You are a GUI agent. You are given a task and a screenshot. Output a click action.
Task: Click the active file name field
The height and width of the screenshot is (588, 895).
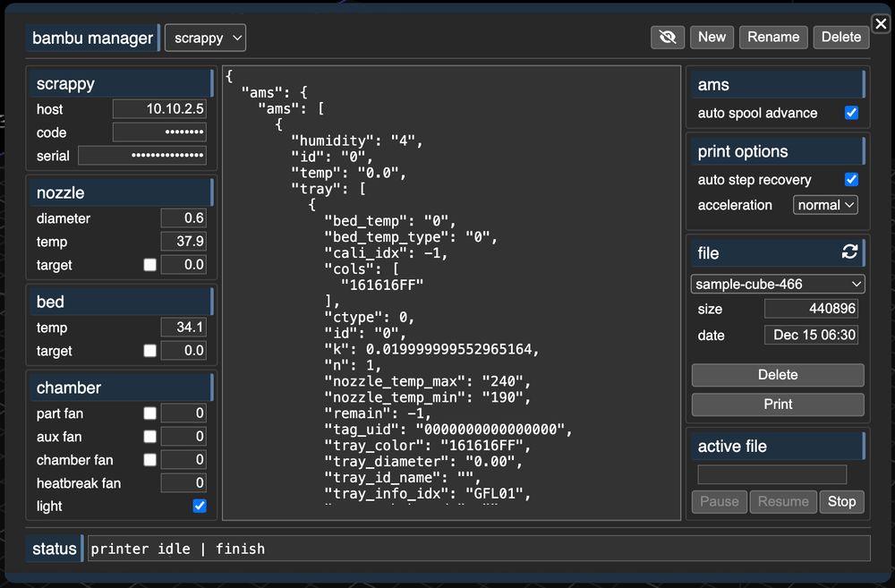pyautogui.click(x=771, y=474)
